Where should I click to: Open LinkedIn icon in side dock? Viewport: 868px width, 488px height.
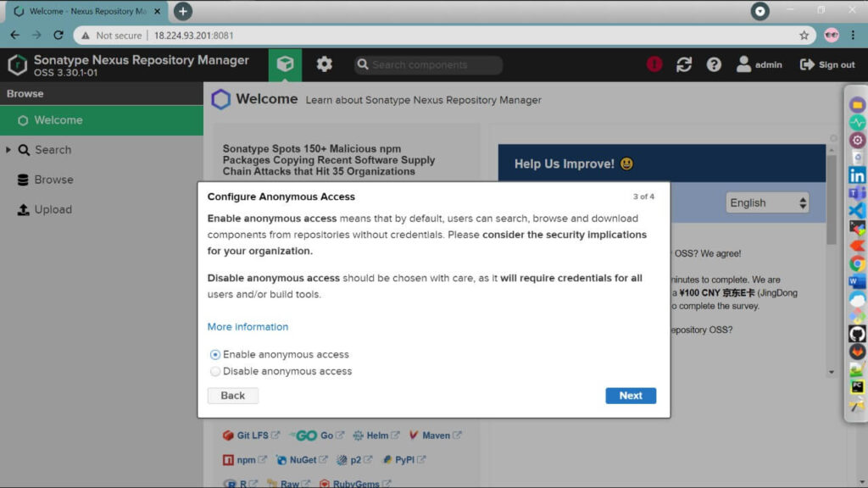(857, 176)
